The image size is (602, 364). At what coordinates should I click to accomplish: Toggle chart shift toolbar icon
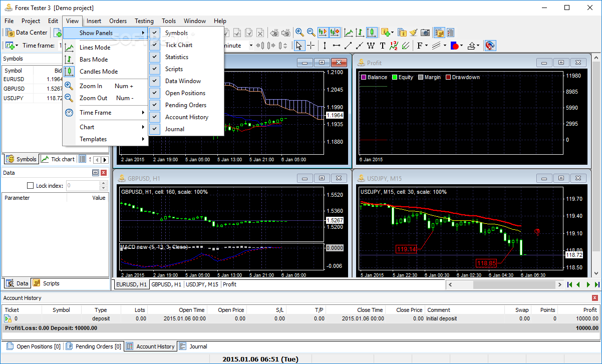[335, 33]
